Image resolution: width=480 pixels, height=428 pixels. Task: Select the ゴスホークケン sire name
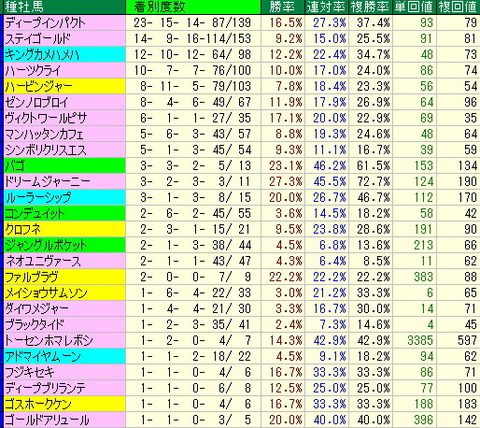[38, 404]
